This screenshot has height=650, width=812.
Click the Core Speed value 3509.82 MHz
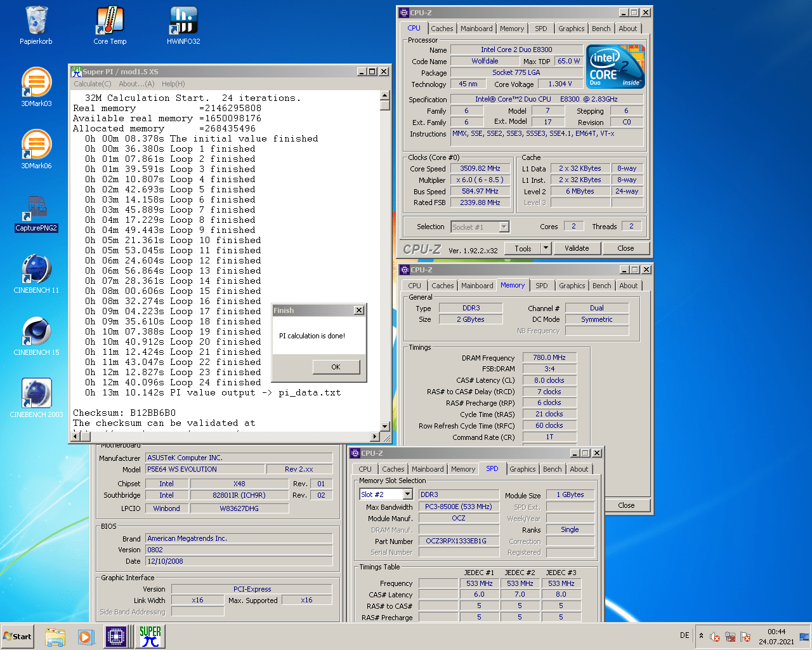pos(480,168)
